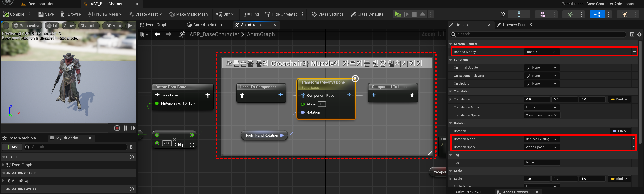Pause the preview animation playback
Image resolution: width=644 pixels, height=194 pixels.
click(125, 128)
